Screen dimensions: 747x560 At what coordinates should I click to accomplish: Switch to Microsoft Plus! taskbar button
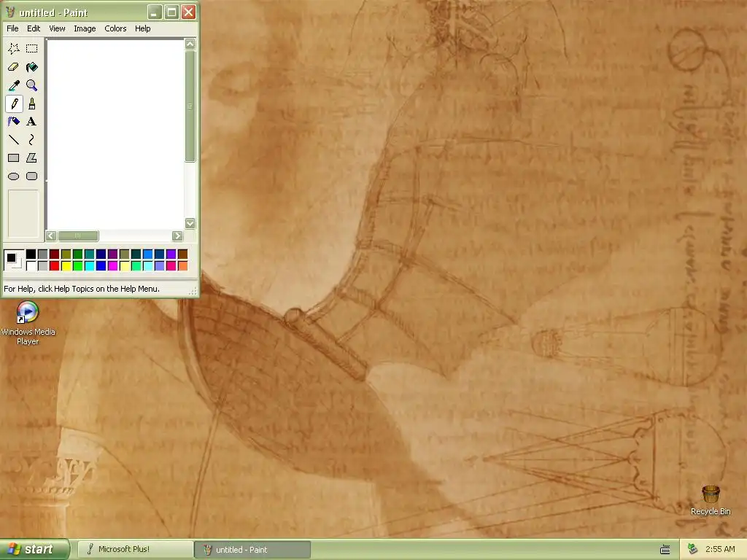point(135,549)
